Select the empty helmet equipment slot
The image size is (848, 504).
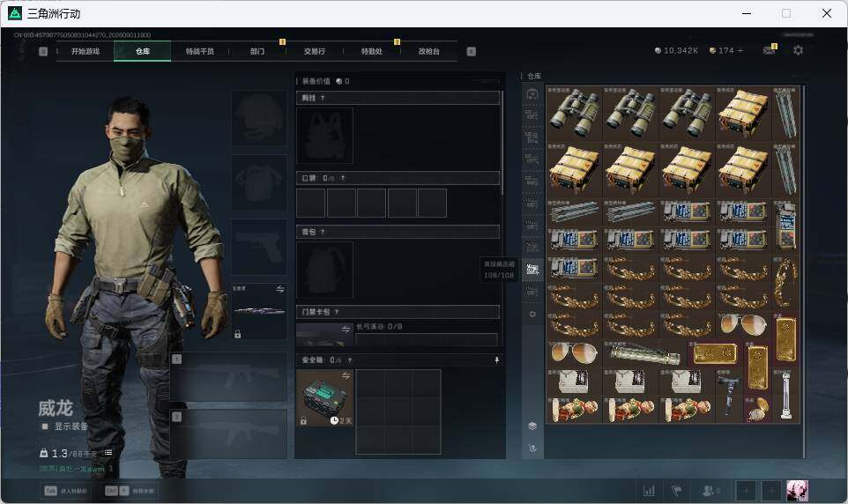tap(259, 118)
